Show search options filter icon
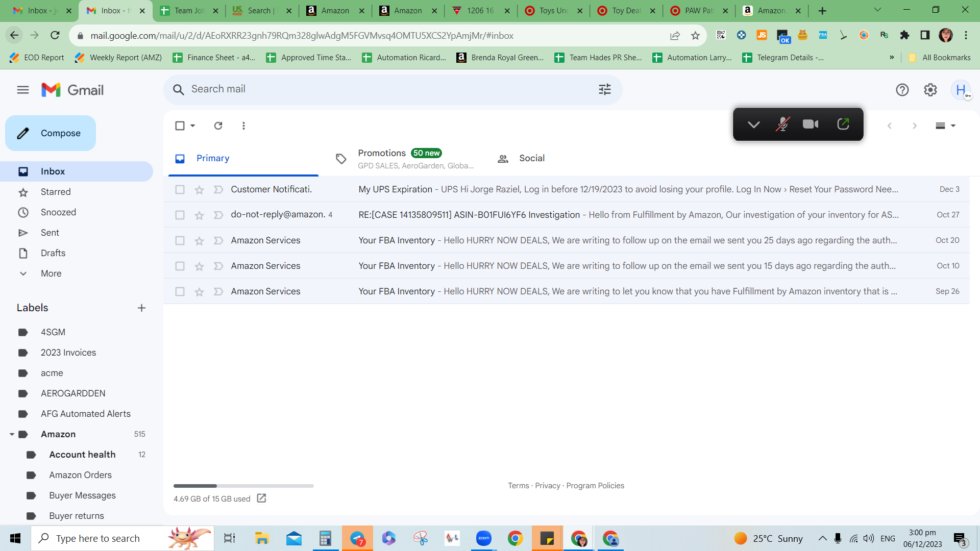This screenshot has width=980, height=551. click(605, 89)
